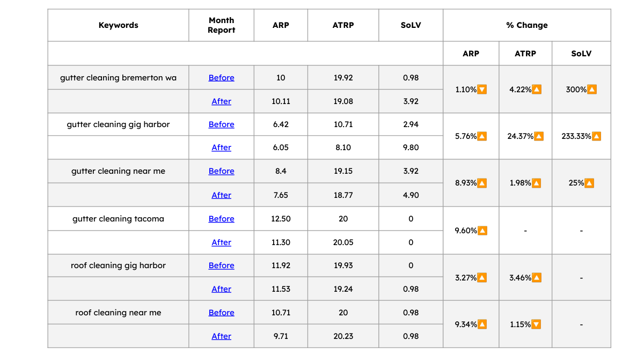The image size is (644, 362).
Task: Follow the After link for gutter cleaning tacoma
Action: click(221, 242)
